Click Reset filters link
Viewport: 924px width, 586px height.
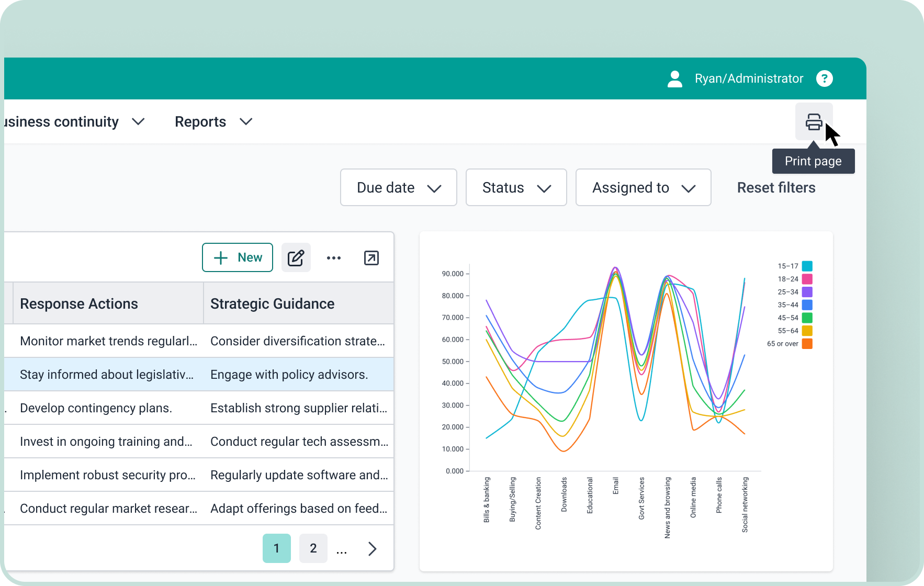click(776, 187)
